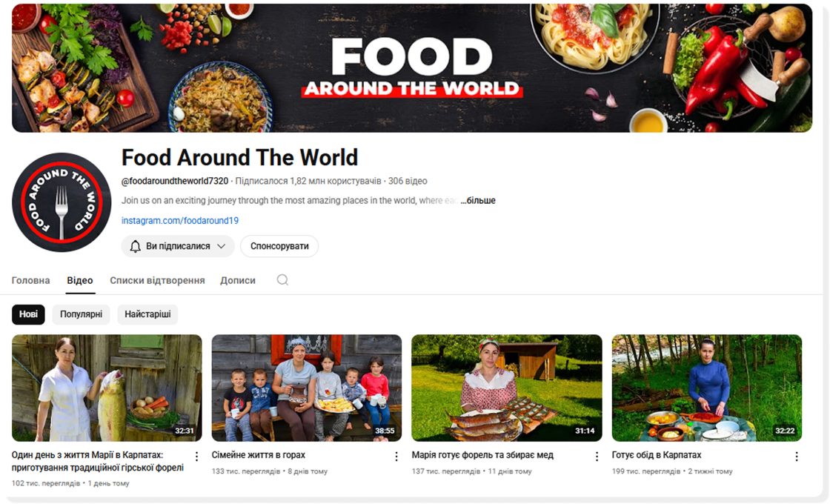Viewport: 830px width, 504px height.
Task: Click the Спонсорувати button
Action: tap(279, 246)
